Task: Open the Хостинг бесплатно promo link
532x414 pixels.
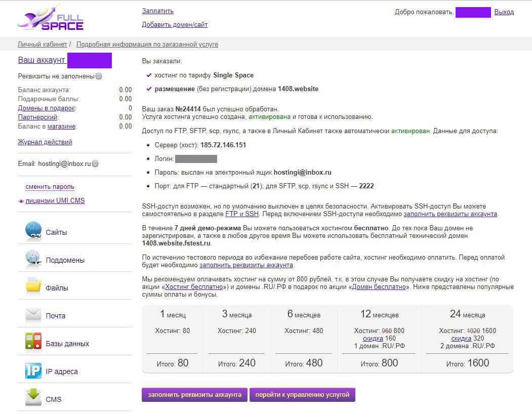Action: click(x=194, y=287)
